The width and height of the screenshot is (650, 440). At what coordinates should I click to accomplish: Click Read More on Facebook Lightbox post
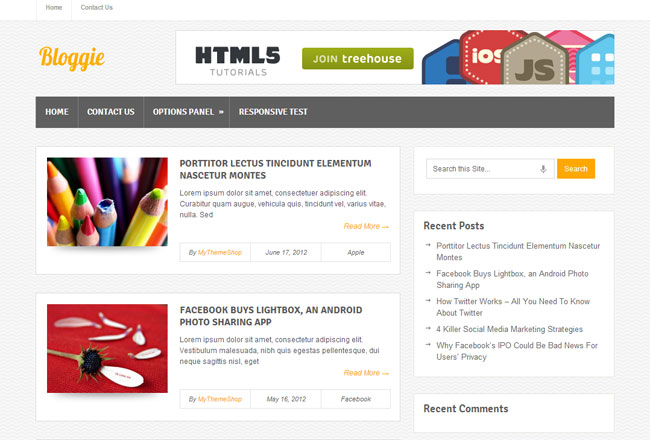tap(366, 373)
